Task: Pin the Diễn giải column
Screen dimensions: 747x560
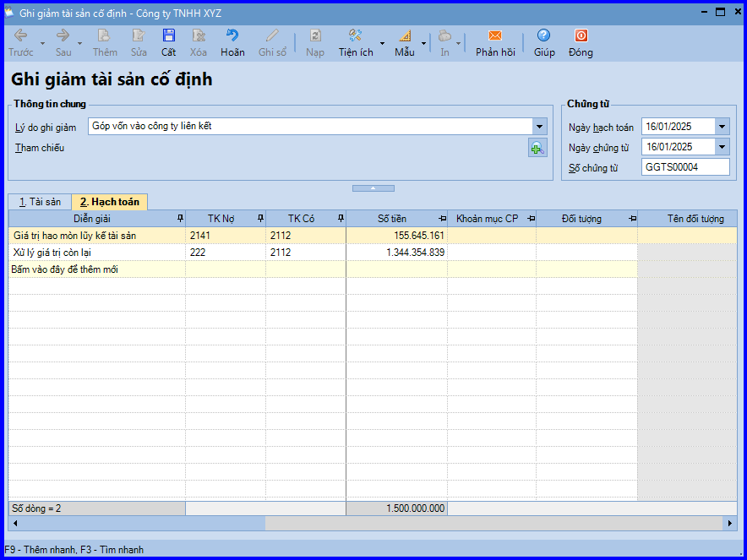Action: 178,219
